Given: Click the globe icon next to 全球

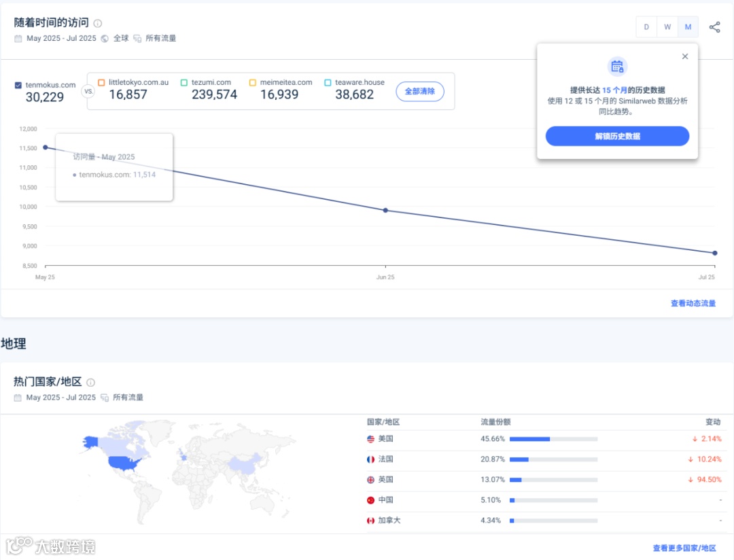Looking at the screenshot, I should 105,38.
